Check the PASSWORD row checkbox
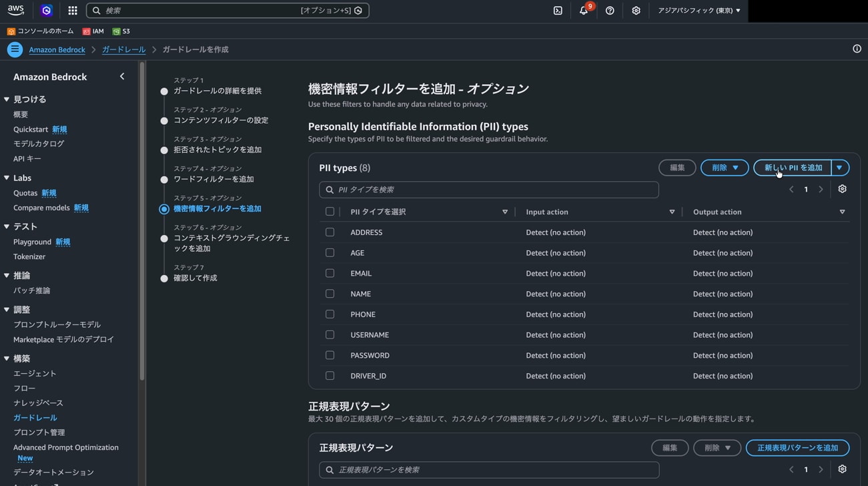The height and width of the screenshot is (486, 868). (x=330, y=355)
